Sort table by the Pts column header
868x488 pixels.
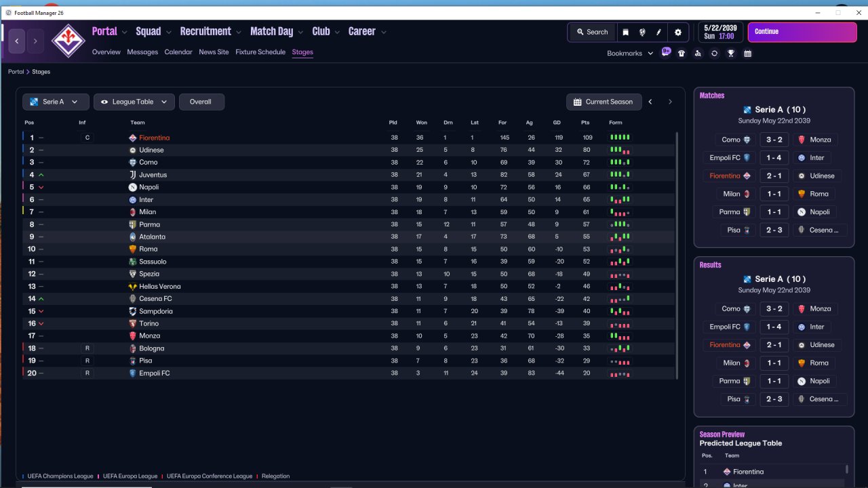585,123
